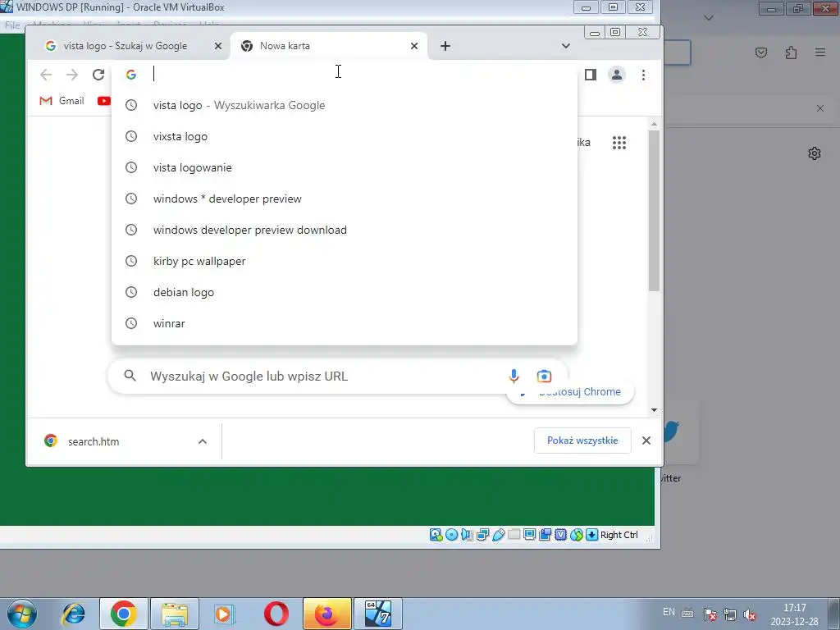Open Chrome from host taskbar
Screen dimensions: 840x630
[123, 614]
